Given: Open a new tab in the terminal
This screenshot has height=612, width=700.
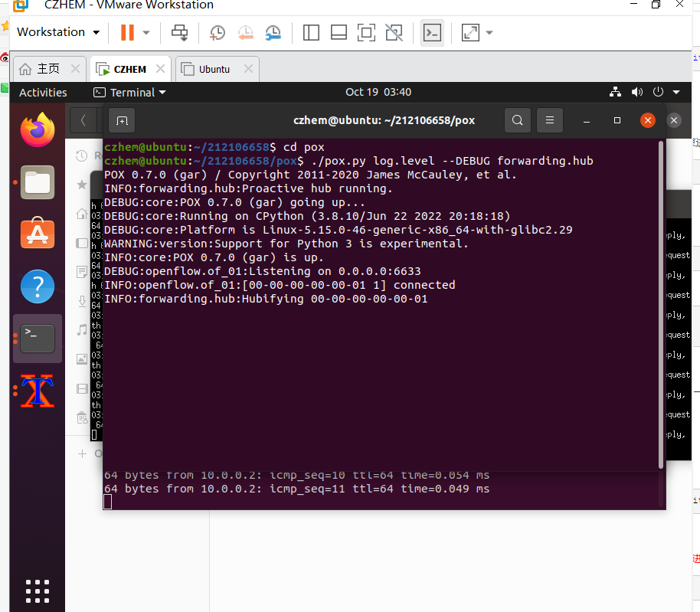Looking at the screenshot, I should pos(122,120).
